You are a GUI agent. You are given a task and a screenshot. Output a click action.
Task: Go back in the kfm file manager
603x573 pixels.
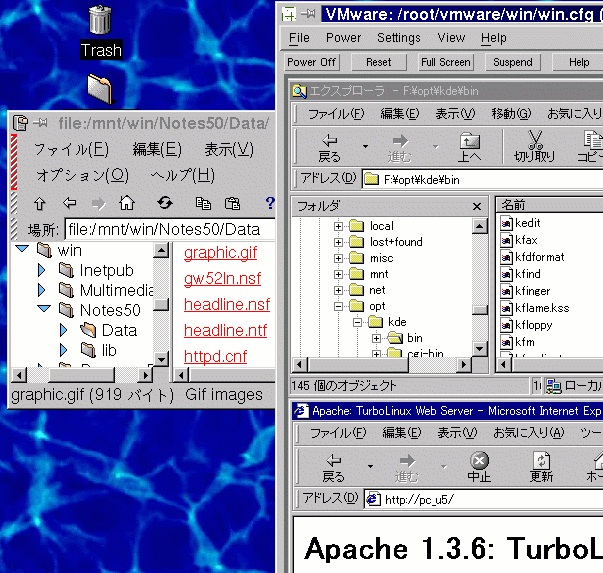(70, 203)
